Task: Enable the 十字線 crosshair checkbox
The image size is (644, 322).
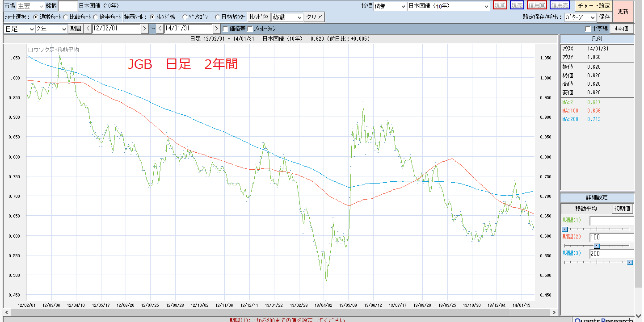Action: click(x=588, y=29)
